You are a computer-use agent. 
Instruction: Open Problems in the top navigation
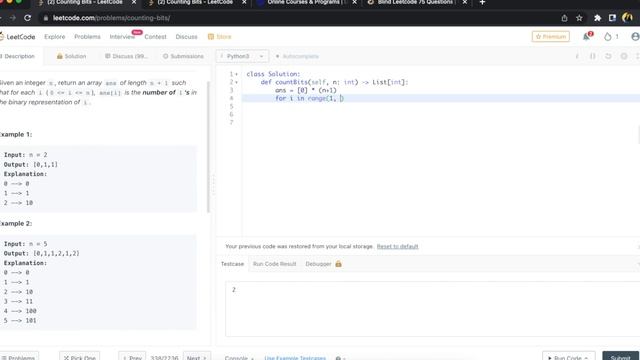tap(87, 37)
